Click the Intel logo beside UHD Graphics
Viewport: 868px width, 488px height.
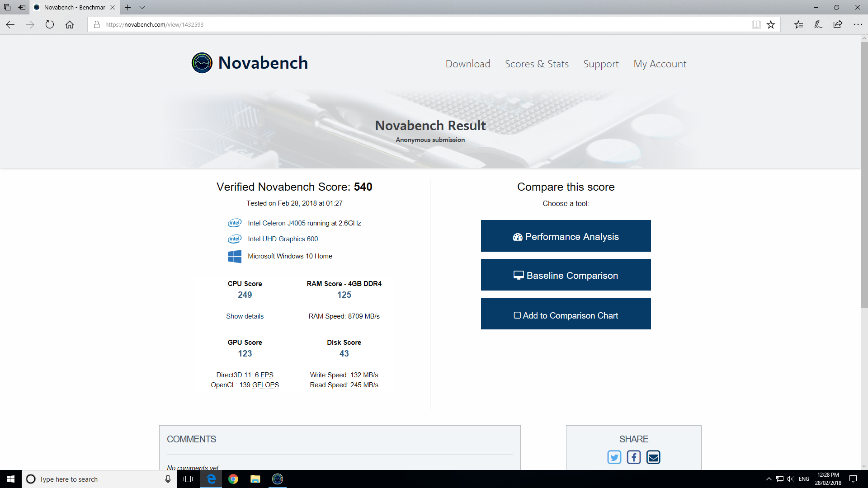235,239
